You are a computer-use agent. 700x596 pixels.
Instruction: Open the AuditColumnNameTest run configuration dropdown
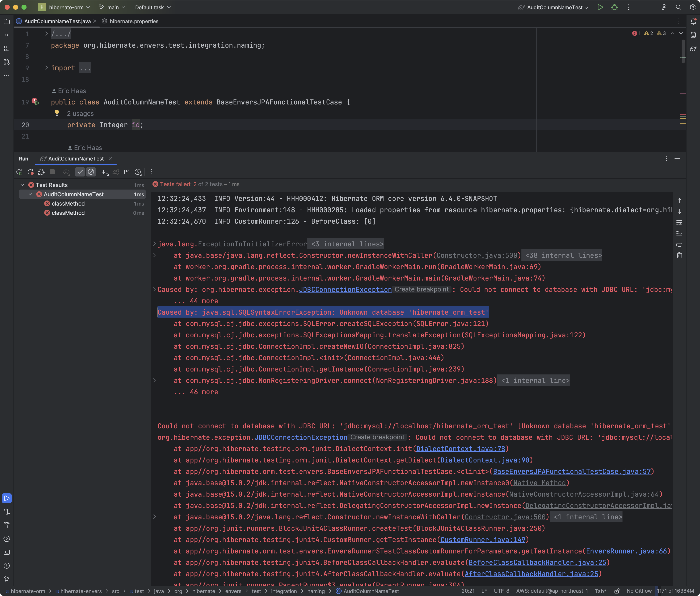tap(555, 7)
